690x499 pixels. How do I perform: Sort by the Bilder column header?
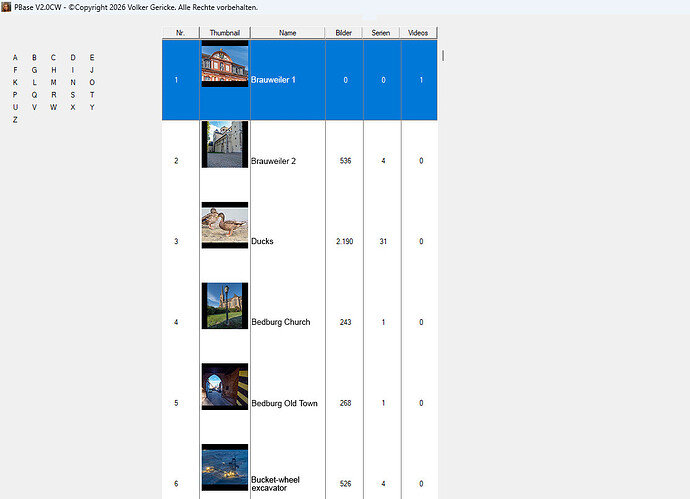(x=344, y=33)
